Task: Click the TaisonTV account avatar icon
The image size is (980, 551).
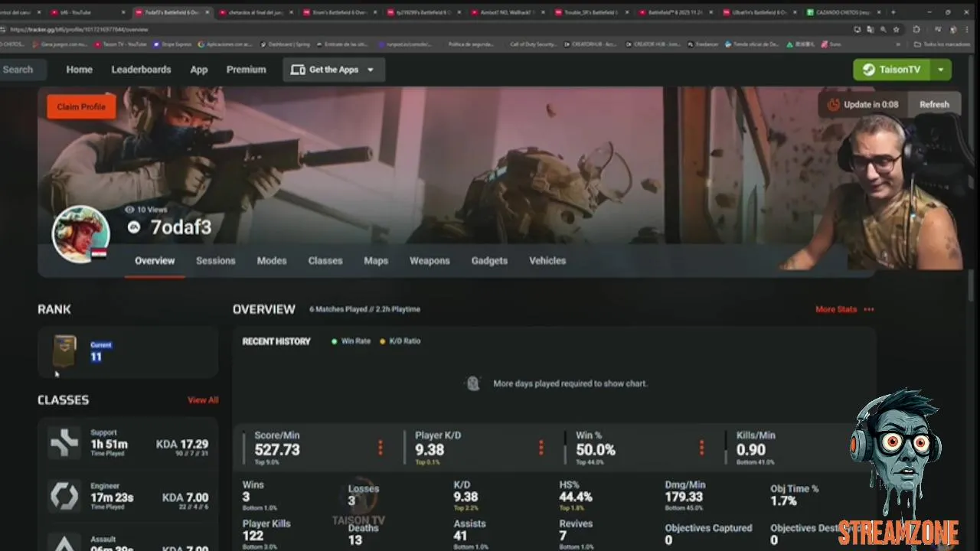Action: pos(869,70)
